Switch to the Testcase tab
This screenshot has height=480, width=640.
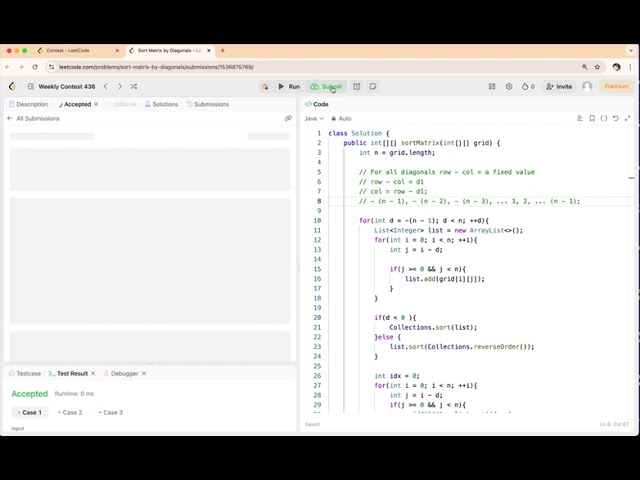26,373
